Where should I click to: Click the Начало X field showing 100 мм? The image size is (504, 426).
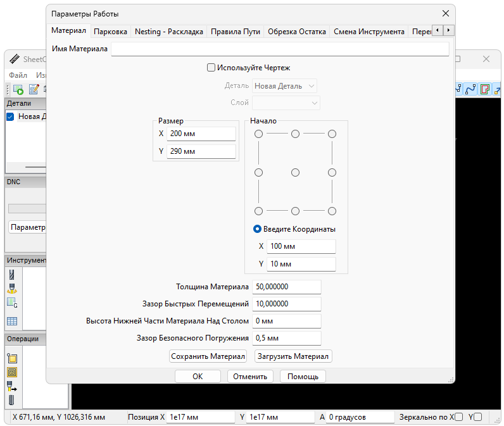[301, 246]
